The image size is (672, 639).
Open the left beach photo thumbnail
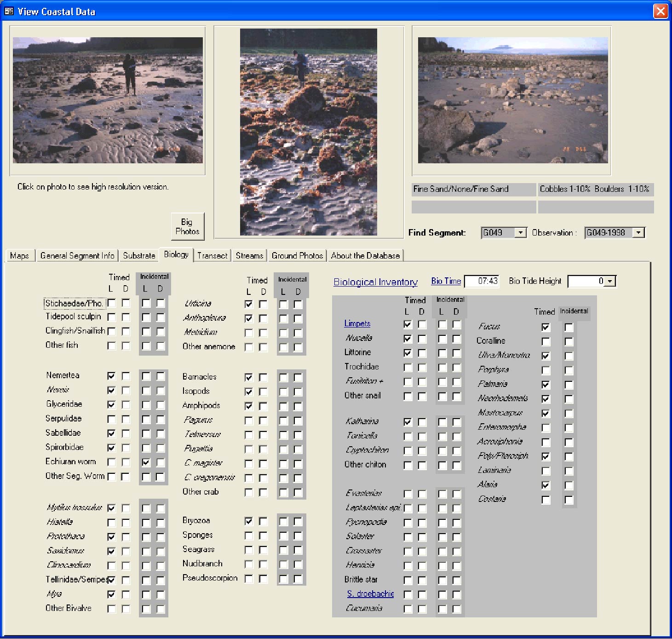coord(108,100)
